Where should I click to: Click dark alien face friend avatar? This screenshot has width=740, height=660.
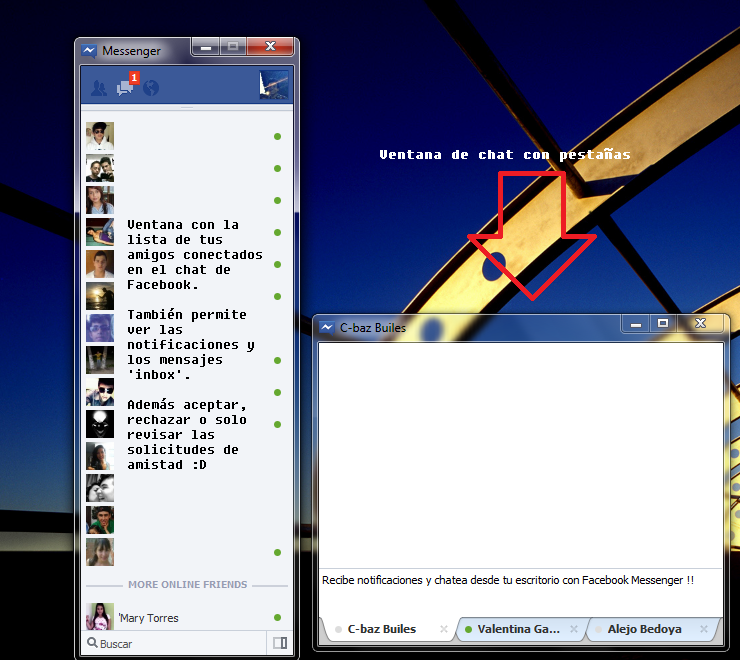pyautogui.click(x=100, y=424)
